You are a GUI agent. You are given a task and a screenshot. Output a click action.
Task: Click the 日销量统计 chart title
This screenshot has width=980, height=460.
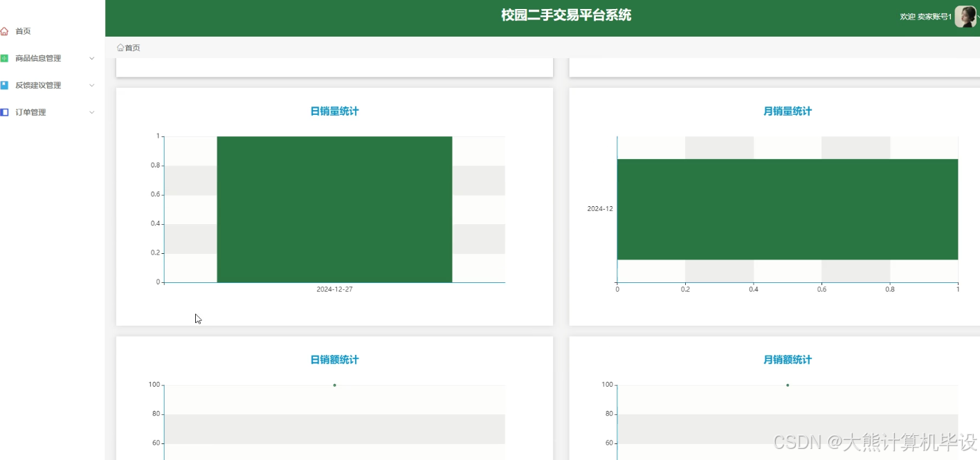click(334, 111)
